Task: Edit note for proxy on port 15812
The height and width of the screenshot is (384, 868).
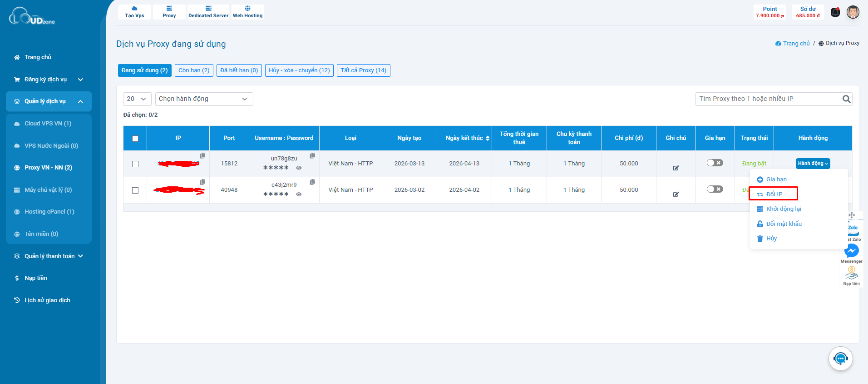Action: click(676, 168)
